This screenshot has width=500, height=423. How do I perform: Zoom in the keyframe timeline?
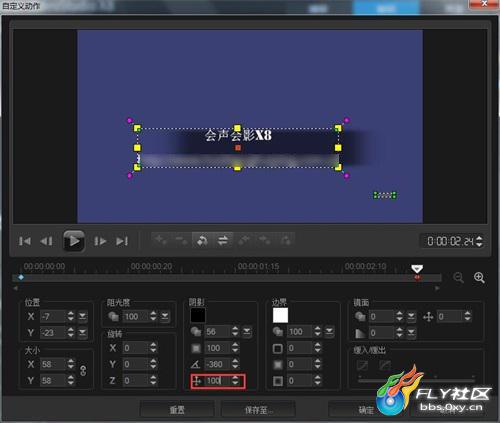point(479,277)
